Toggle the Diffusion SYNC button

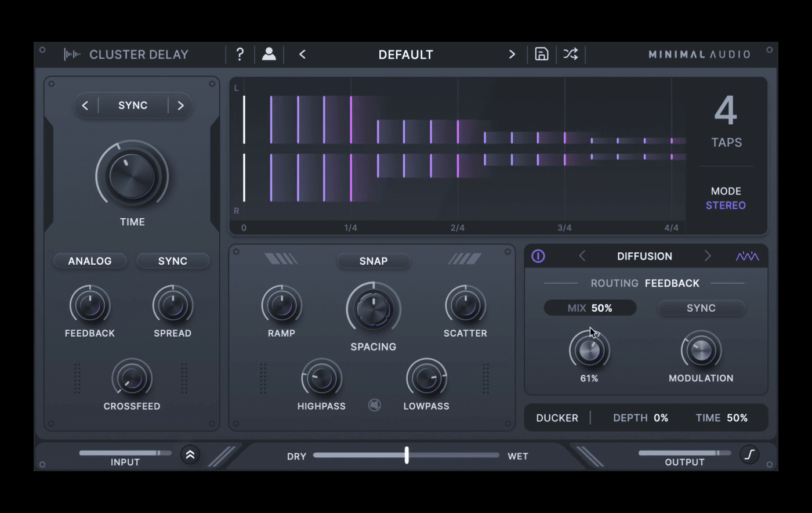click(x=701, y=308)
